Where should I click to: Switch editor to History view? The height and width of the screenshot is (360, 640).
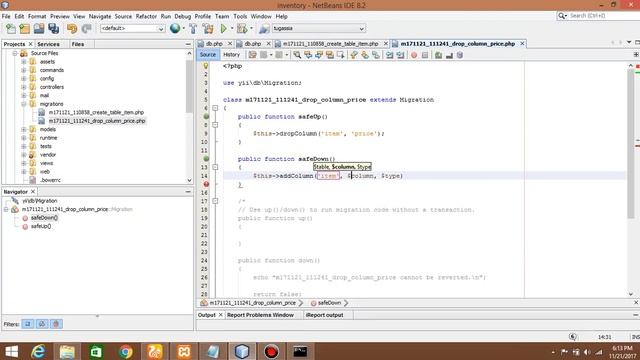coord(231,55)
